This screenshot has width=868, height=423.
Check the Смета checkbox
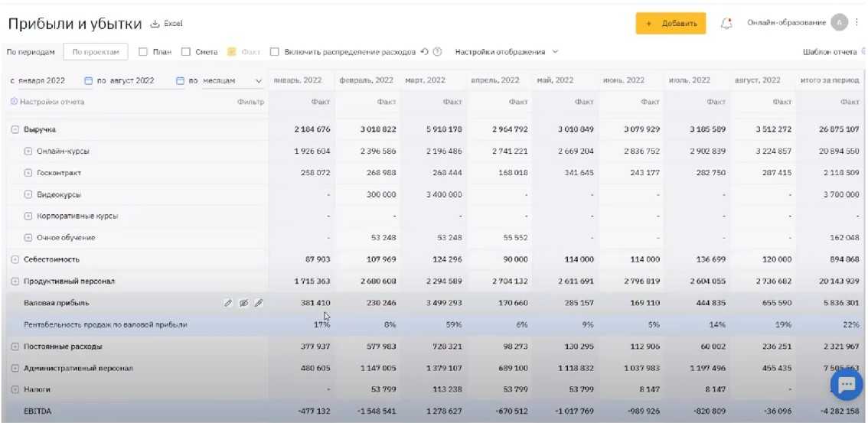point(186,52)
